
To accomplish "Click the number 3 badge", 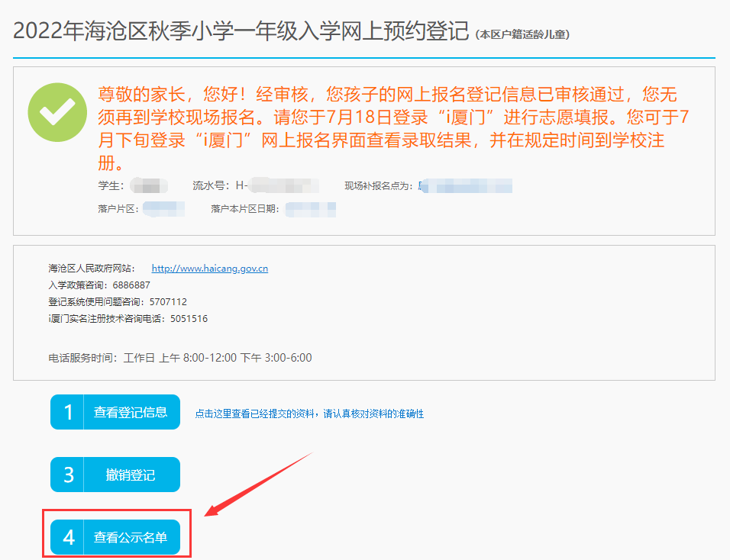I will coord(68,475).
